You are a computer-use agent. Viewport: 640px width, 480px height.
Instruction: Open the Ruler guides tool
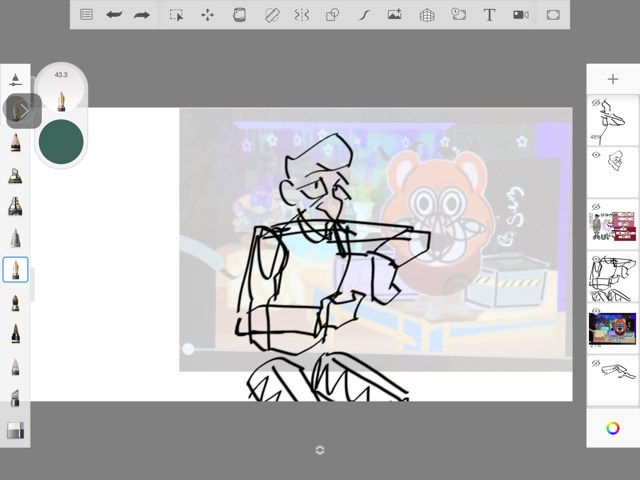pos(271,15)
